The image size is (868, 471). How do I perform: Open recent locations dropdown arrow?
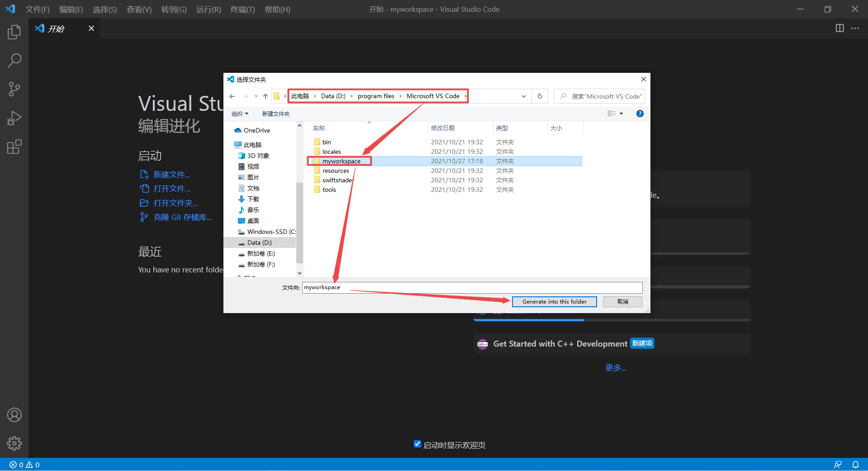(x=256, y=96)
